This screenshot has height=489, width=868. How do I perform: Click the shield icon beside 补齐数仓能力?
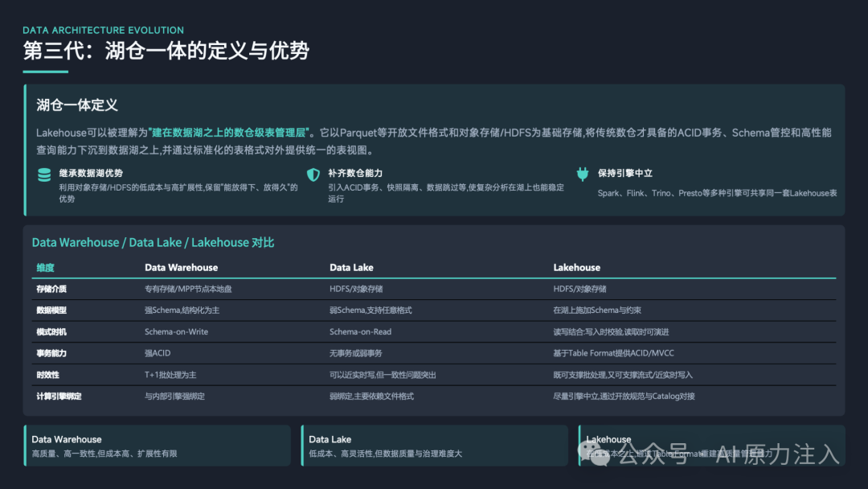[x=313, y=175]
